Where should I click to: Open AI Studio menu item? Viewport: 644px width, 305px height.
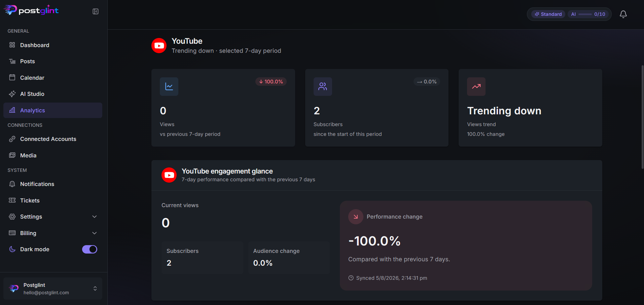(53, 94)
